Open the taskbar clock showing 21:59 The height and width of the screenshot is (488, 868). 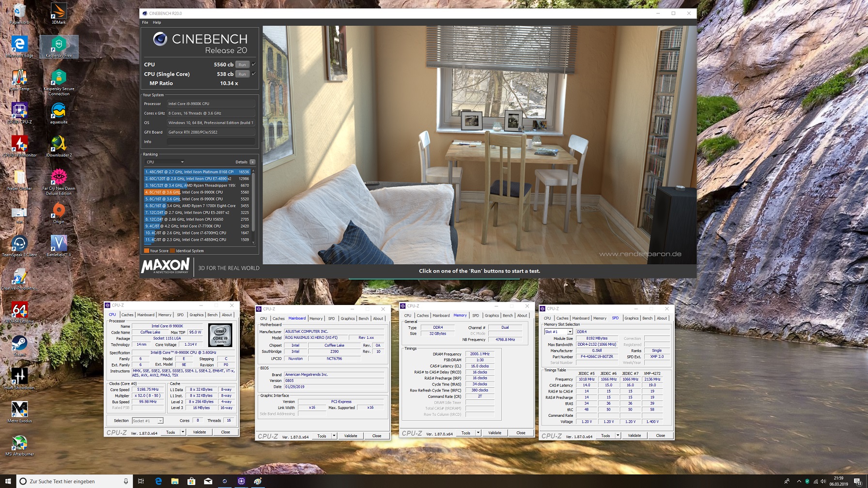click(838, 481)
